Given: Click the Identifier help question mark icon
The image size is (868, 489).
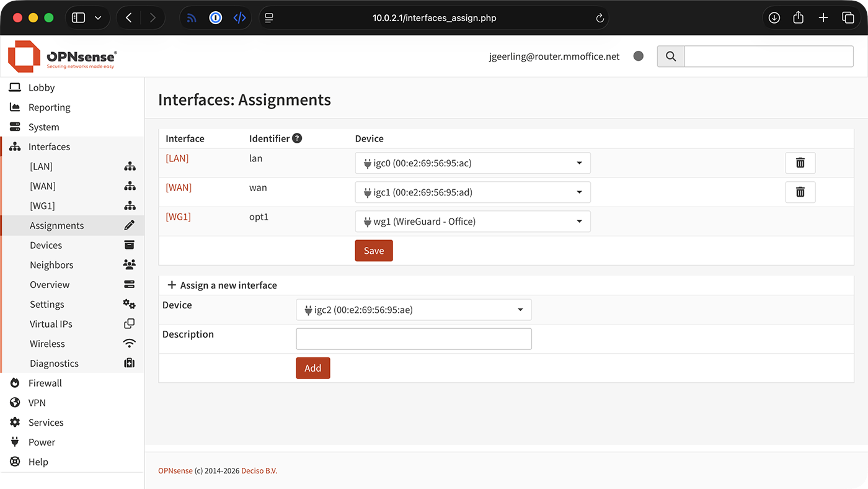Looking at the screenshot, I should 297,138.
